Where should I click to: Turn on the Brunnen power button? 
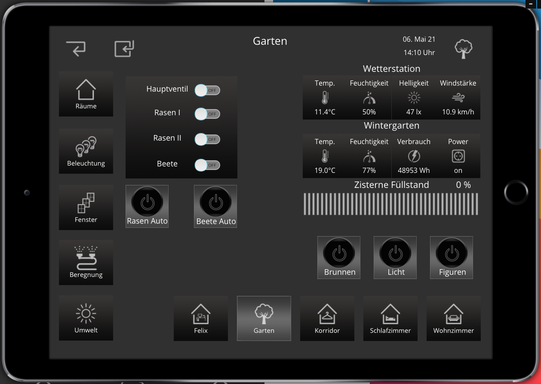click(339, 257)
